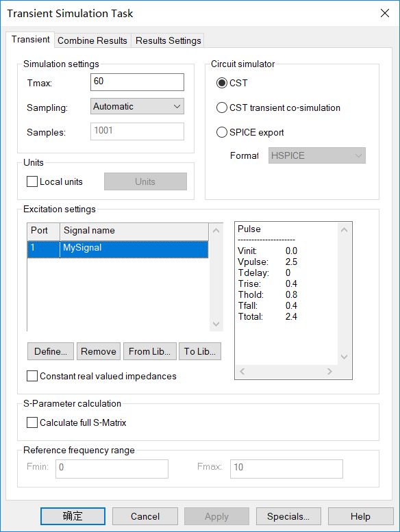Open the Results Settings tab

coord(168,40)
